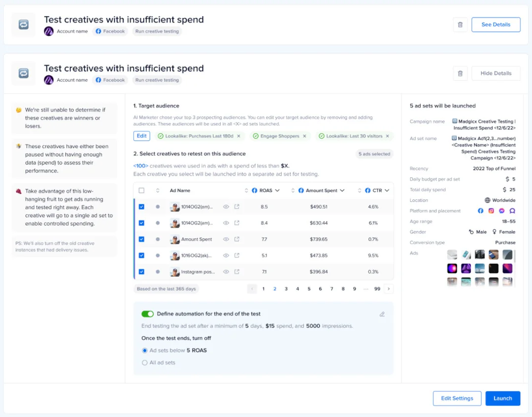Screen dimensions: 532x417
Task: Edit the end-of-test automation with pencil icon
Action: click(x=382, y=314)
